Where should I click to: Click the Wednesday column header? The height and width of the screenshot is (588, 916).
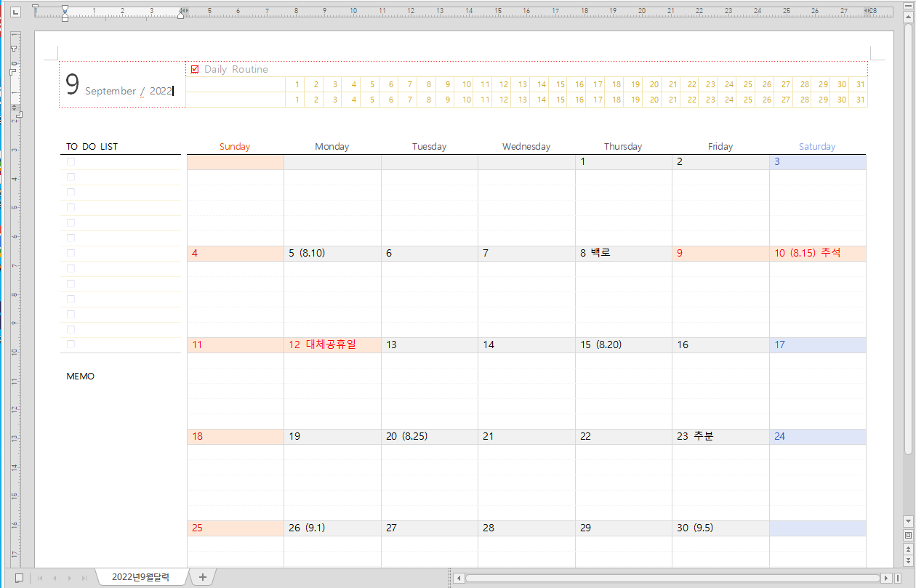pos(526,146)
